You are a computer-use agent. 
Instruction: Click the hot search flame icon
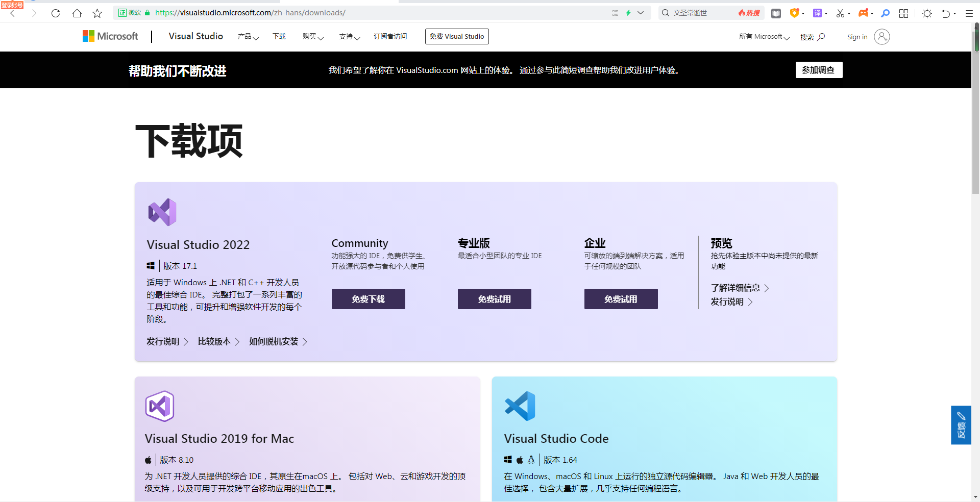(x=748, y=13)
